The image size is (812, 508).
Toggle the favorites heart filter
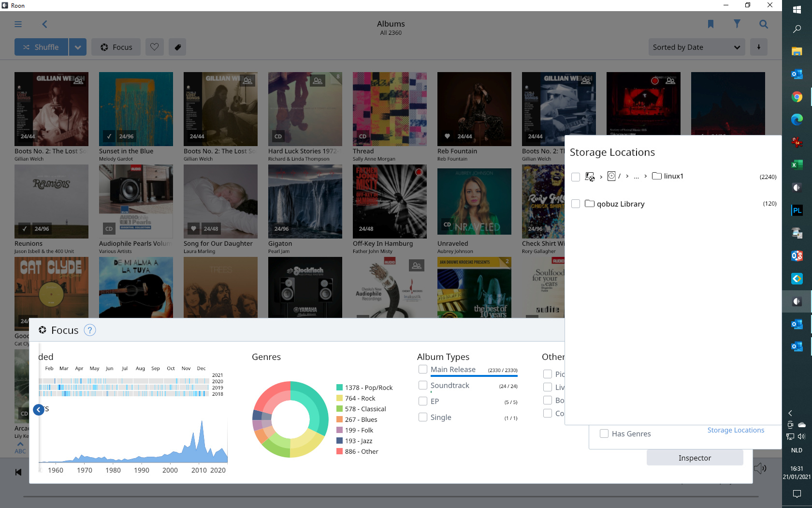(x=155, y=47)
